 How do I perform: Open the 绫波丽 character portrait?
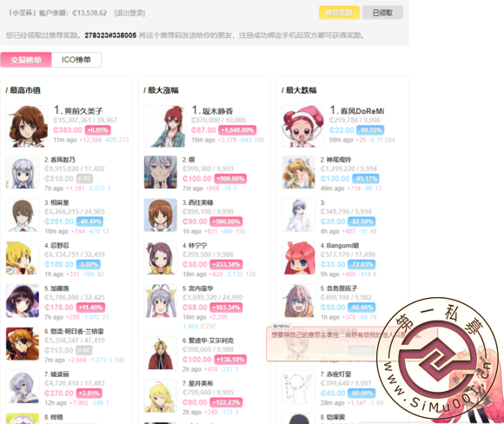point(23,387)
